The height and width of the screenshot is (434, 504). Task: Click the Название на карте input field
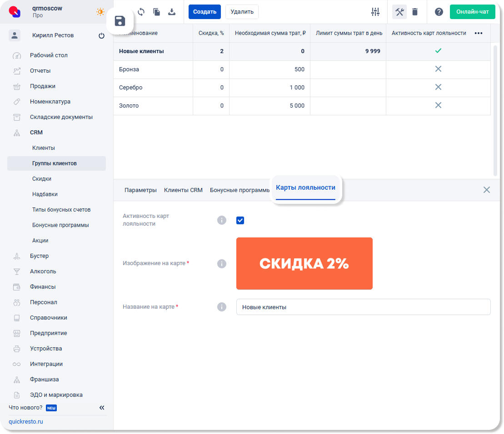pyautogui.click(x=363, y=307)
